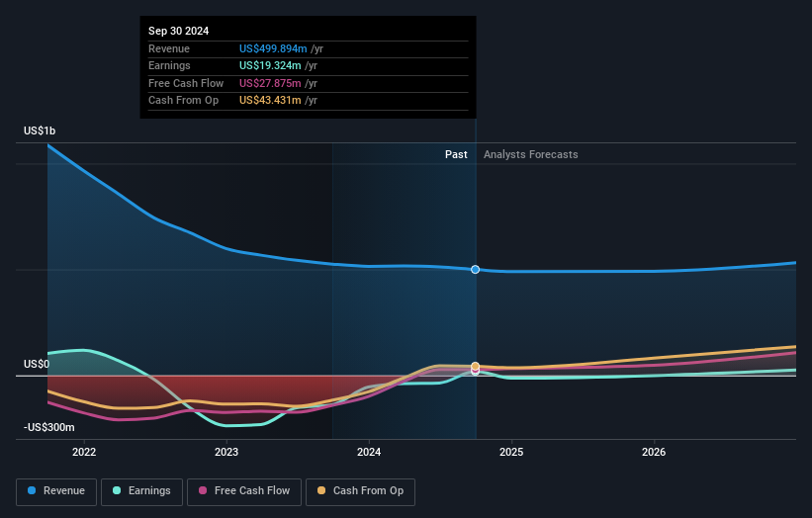Screen dimensions: 812x518
Task: Toggle the Free Cash Flow legend button
Action: (x=244, y=491)
